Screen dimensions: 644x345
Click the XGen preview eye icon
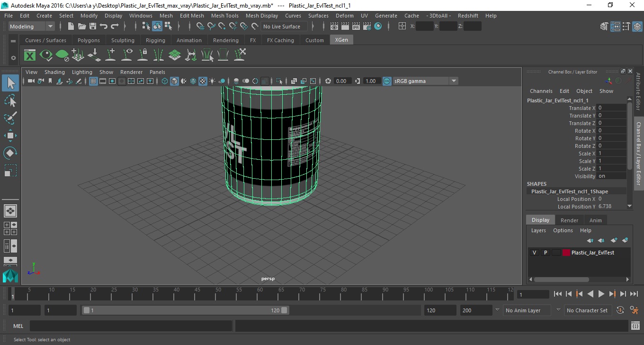[x=46, y=55]
